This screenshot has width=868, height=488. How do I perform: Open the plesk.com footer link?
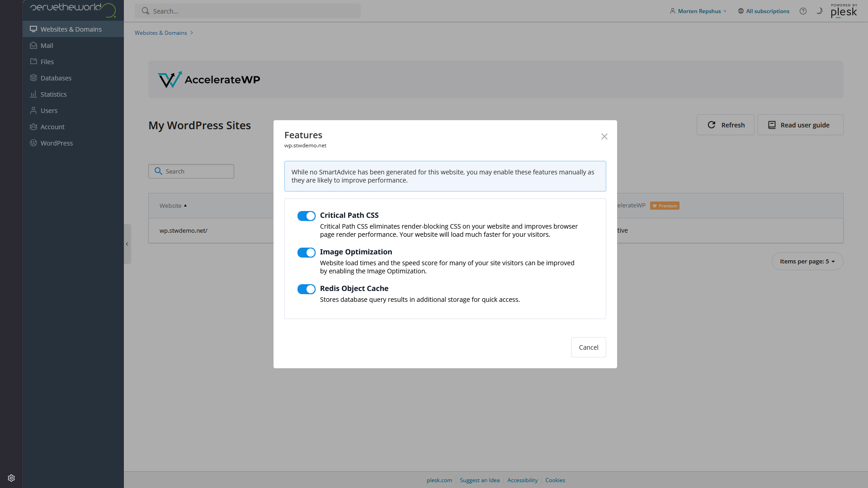439,480
